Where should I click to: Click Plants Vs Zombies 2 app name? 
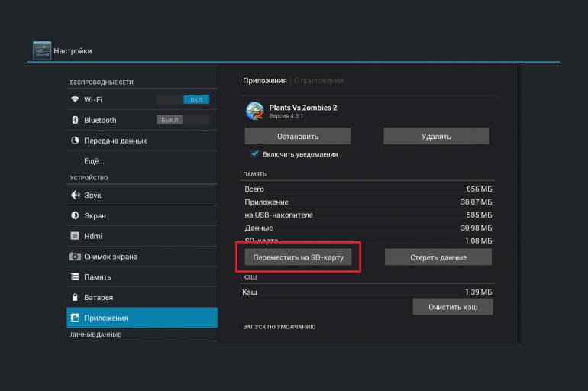pyautogui.click(x=303, y=108)
